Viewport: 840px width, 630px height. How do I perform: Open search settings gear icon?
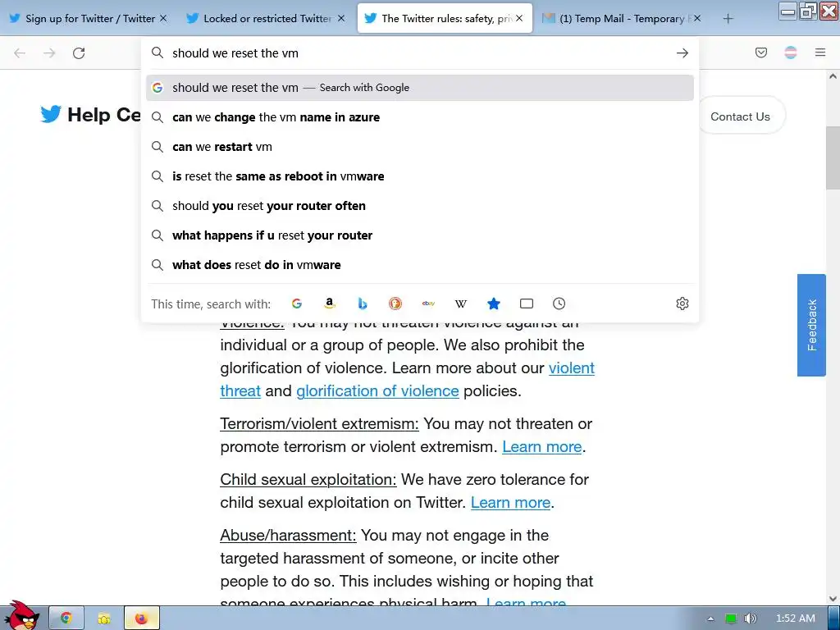coord(682,304)
